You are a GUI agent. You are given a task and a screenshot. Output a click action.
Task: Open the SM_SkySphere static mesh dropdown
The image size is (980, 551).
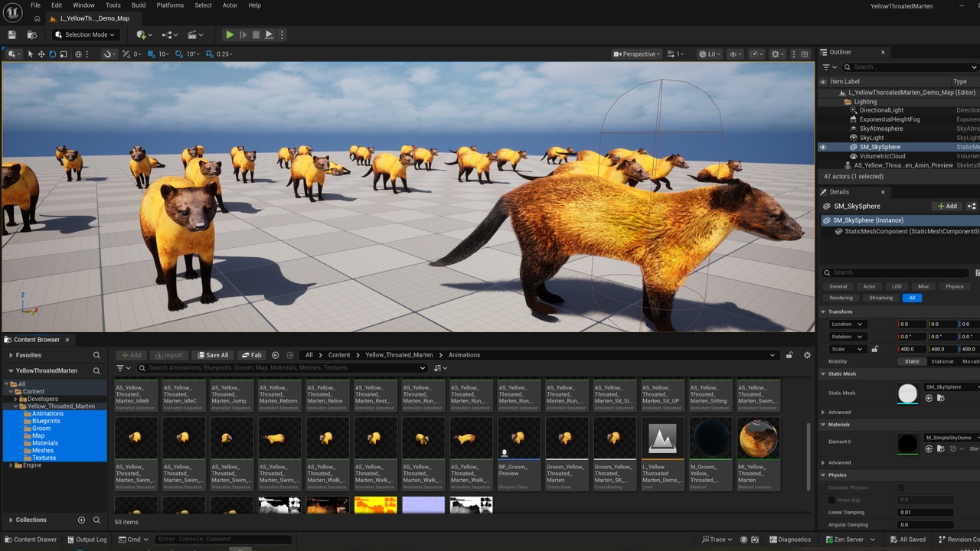point(952,387)
